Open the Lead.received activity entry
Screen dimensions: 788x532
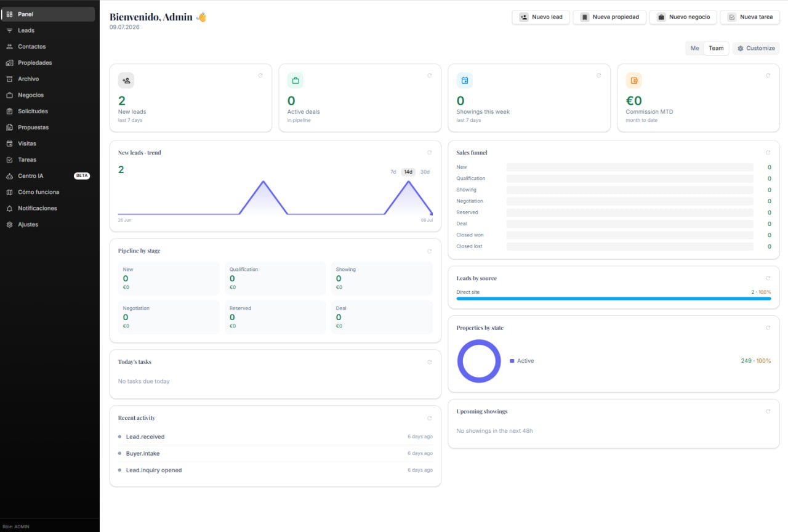coord(275,437)
